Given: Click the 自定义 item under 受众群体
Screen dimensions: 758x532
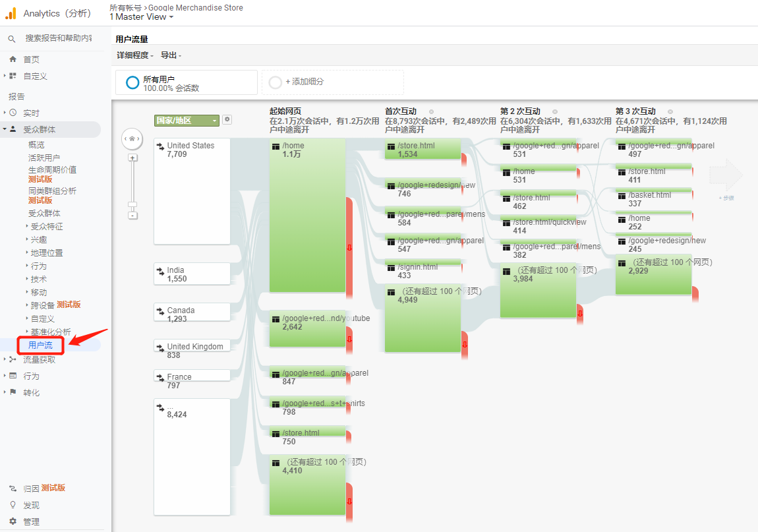Looking at the screenshot, I should [43, 318].
